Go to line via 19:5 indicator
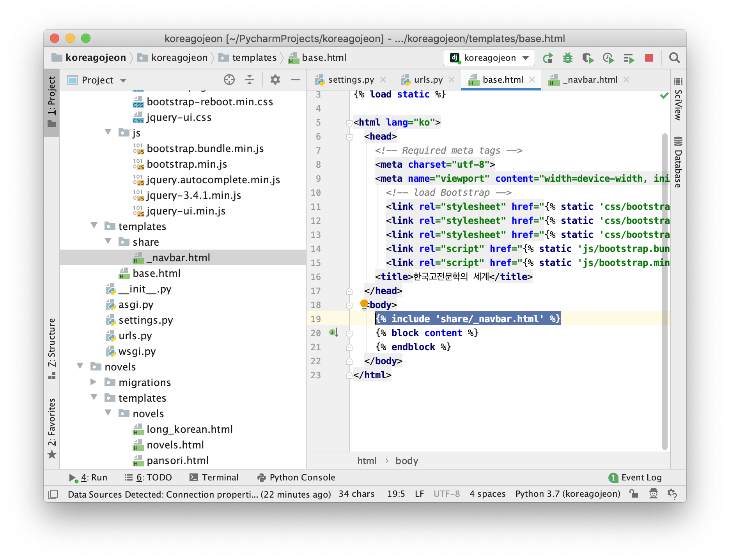Viewport: 730px width, 560px height. pos(396,494)
